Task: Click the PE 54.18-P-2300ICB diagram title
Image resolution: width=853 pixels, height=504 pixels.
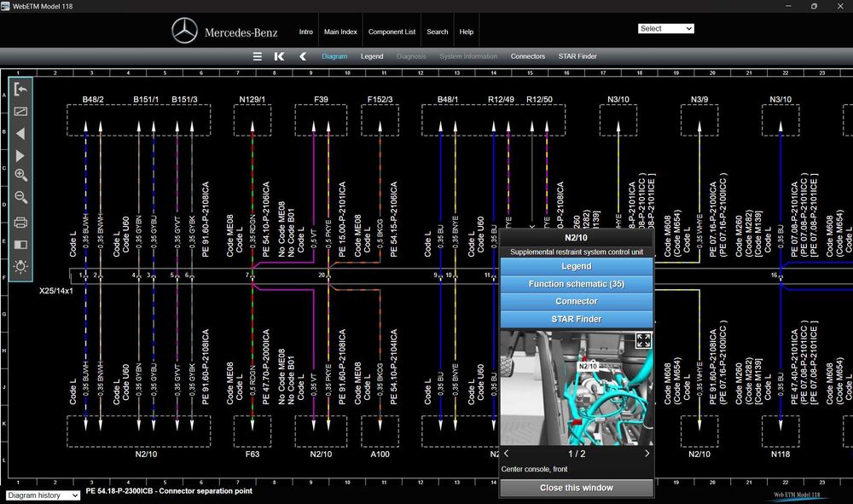Action: [x=169, y=491]
